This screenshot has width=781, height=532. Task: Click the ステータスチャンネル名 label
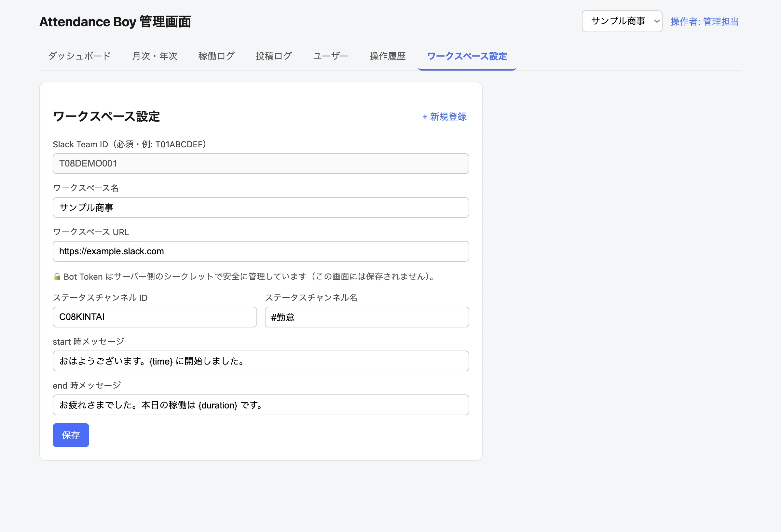[311, 298]
